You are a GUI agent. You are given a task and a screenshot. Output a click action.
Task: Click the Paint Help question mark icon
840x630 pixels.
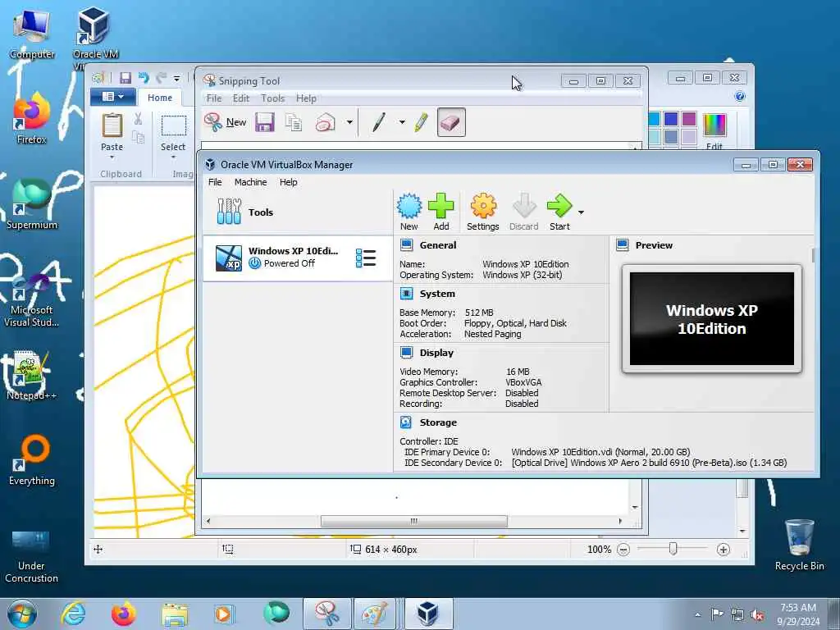(x=740, y=97)
